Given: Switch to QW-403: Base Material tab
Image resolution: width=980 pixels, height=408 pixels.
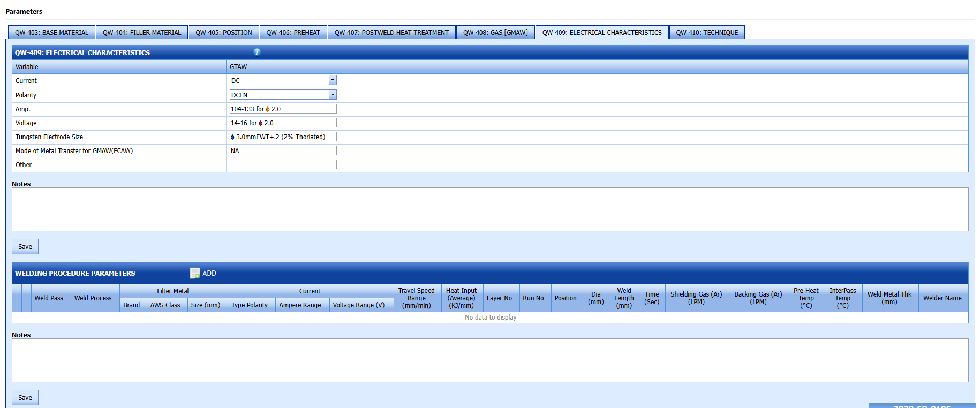Looking at the screenshot, I should tap(51, 33).
